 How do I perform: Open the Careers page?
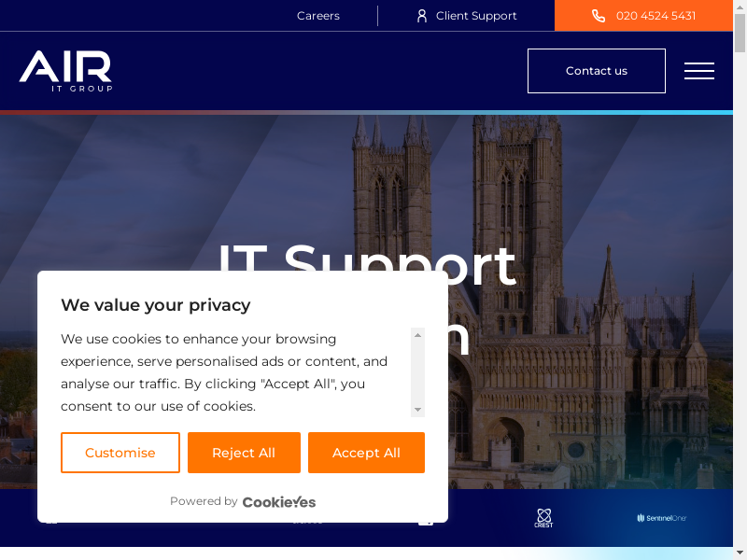point(318,16)
